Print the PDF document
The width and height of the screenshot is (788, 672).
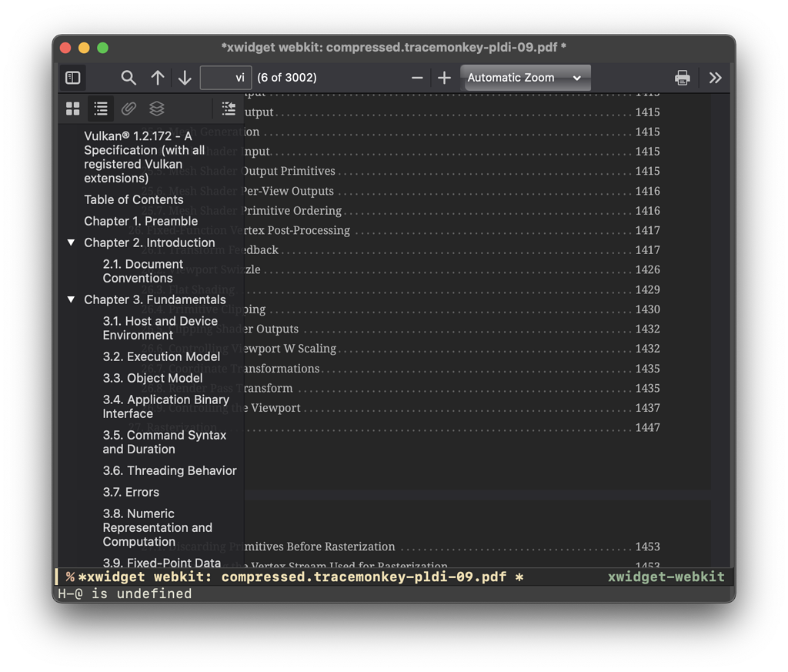682,77
